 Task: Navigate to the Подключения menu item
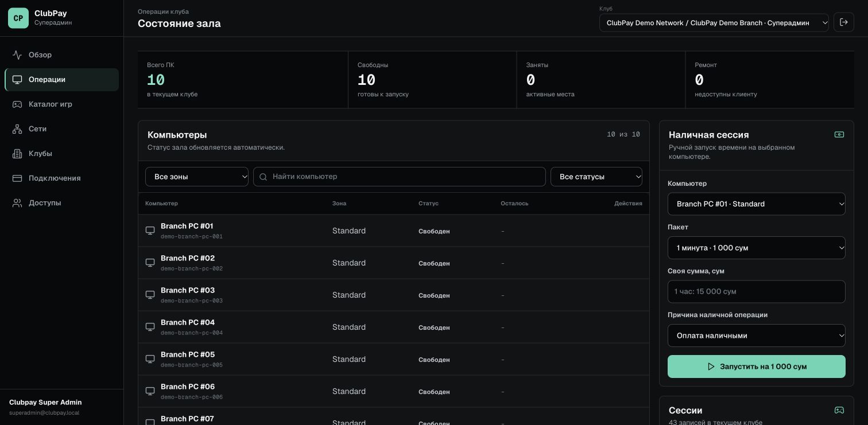tap(61, 178)
